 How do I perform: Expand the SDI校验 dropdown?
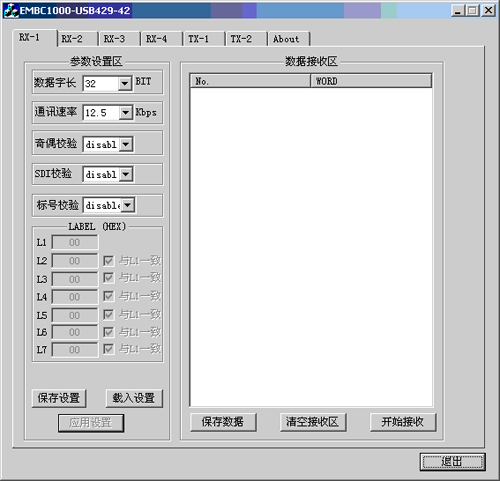[x=126, y=174]
